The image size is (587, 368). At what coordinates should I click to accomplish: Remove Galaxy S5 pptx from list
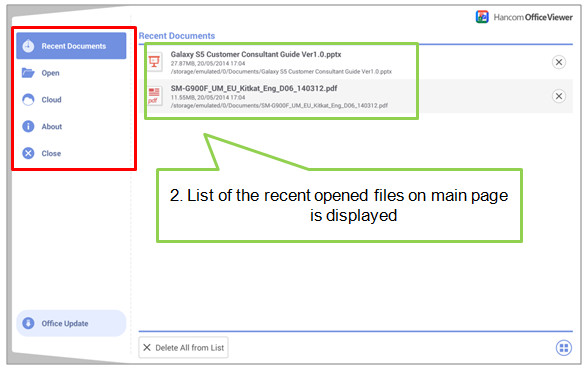pyautogui.click(x=559, y=62)
